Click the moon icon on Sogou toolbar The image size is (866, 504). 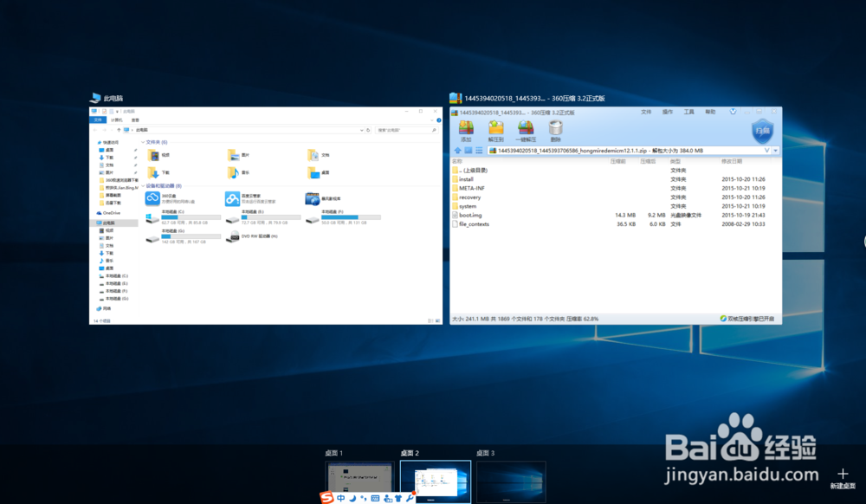click(x=352, y=497)
